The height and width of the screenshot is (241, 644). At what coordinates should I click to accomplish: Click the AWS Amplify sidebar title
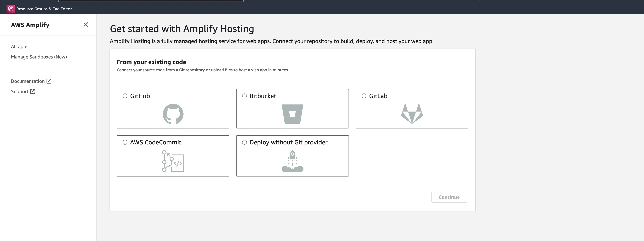tap(30, 25)
